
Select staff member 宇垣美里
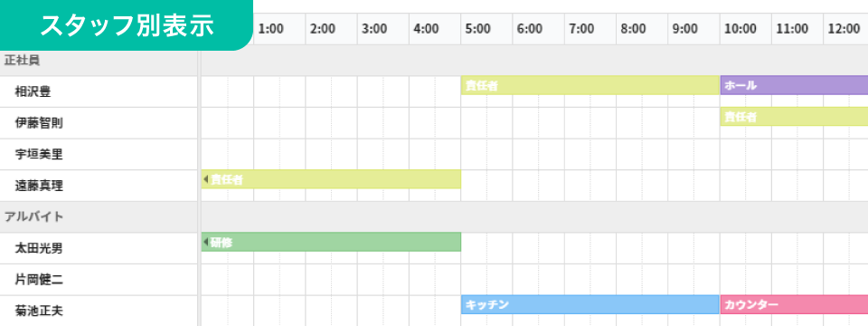(x=39, y=154)
